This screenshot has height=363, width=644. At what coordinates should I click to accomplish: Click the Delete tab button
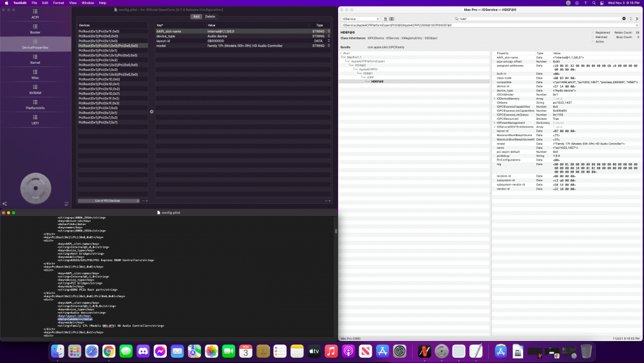pos(210,17)
